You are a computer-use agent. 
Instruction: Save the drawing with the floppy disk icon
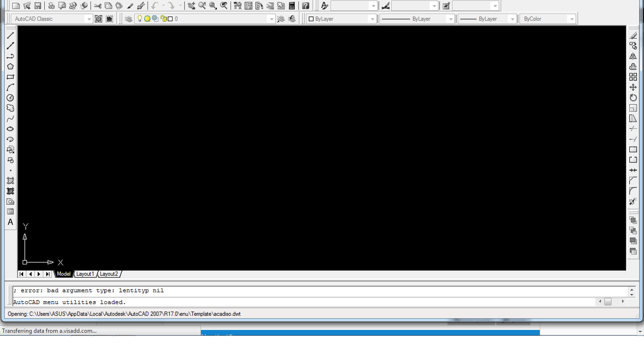[38, 6]
